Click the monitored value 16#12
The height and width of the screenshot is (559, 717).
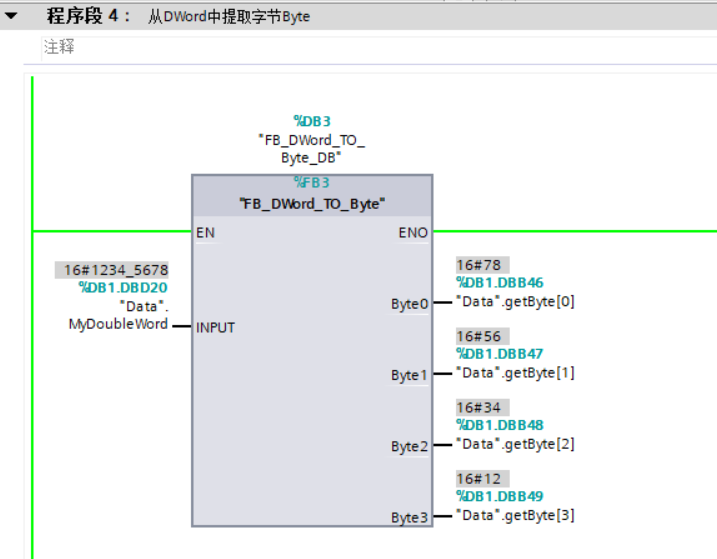(x=482, y=479)
